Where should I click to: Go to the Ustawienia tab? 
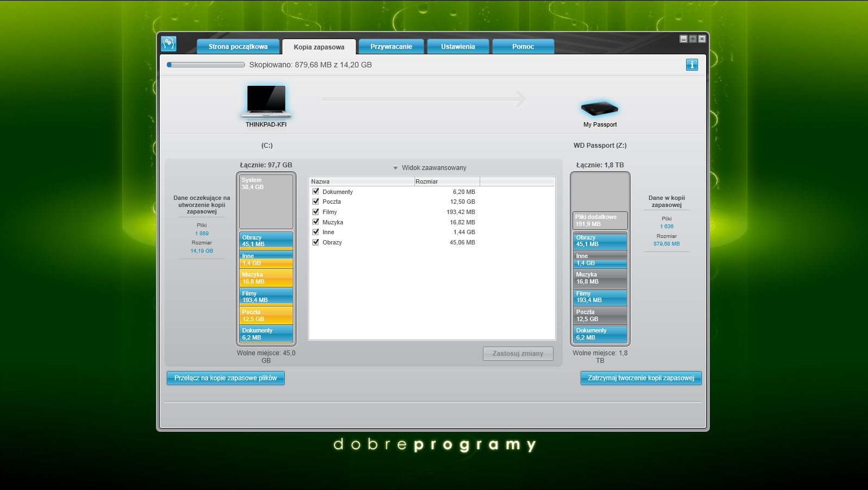458,46
